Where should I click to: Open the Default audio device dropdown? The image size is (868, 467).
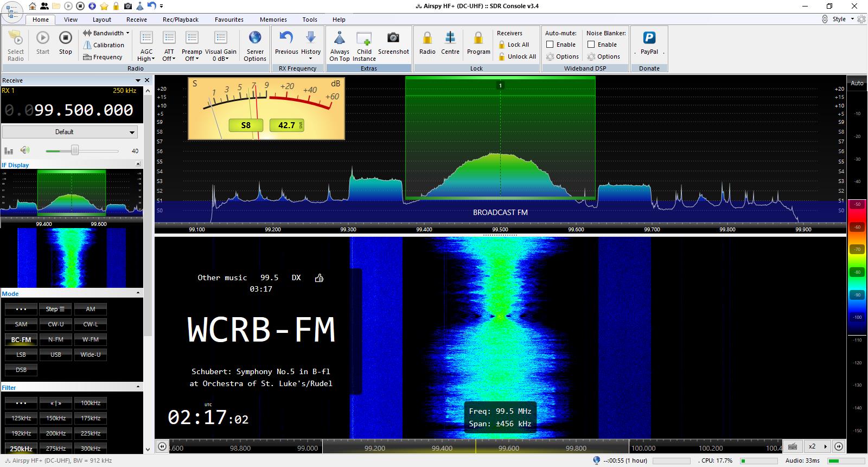coord(70,132)
